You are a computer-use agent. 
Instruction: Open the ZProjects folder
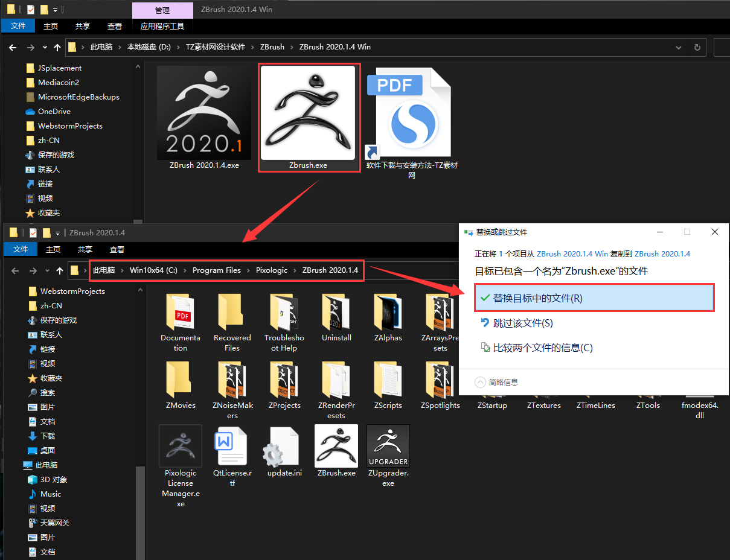click(x=284, y=379)
